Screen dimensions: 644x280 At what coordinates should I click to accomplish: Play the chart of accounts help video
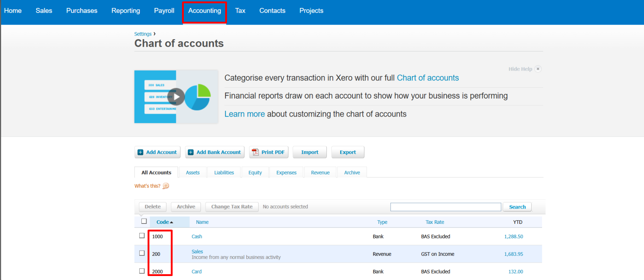[x=176, y=97]
